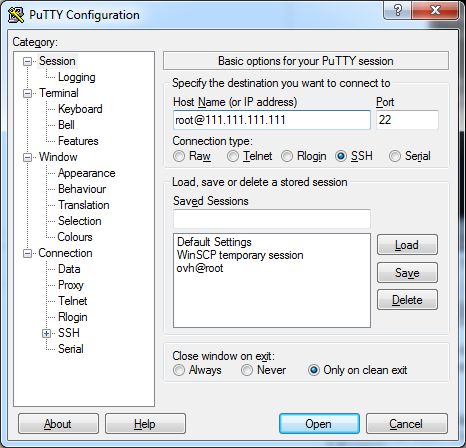This screenshot has height=448, width=466.
Task: Open the Appearance settings category
Action: [86, 173]
